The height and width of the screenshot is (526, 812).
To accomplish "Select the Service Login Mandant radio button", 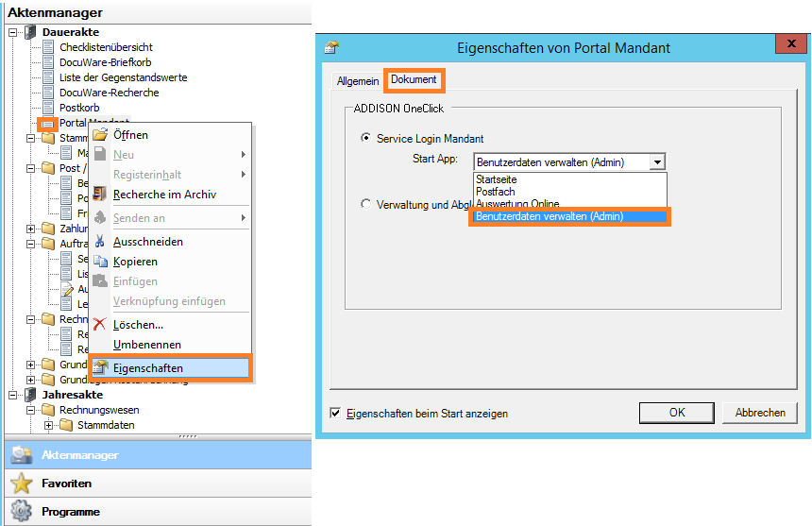I will point(365,138).
